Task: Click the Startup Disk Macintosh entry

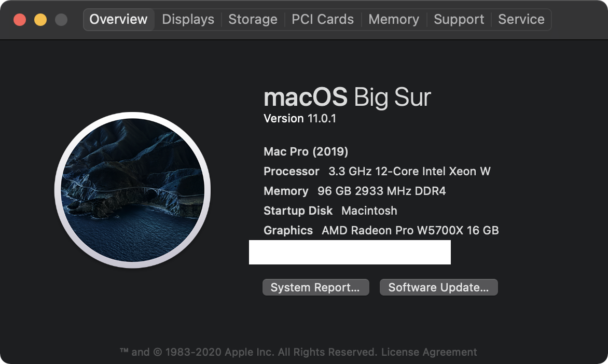Action: click(x=330, y=211)
